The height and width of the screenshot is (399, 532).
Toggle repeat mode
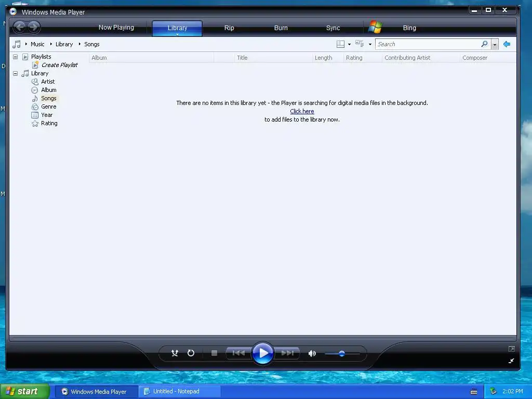(x=191, y=353)
